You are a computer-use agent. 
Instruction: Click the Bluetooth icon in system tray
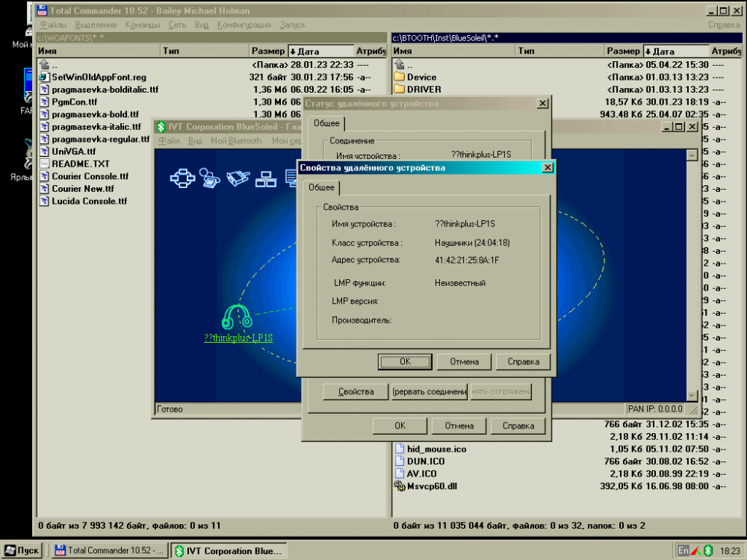coord(708,550)
